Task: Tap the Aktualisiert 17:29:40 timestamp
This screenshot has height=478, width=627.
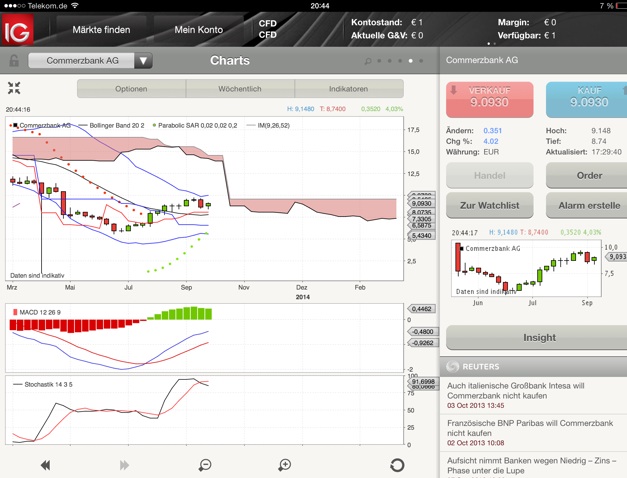Action: pyautogui.click(x=606, y=152)
